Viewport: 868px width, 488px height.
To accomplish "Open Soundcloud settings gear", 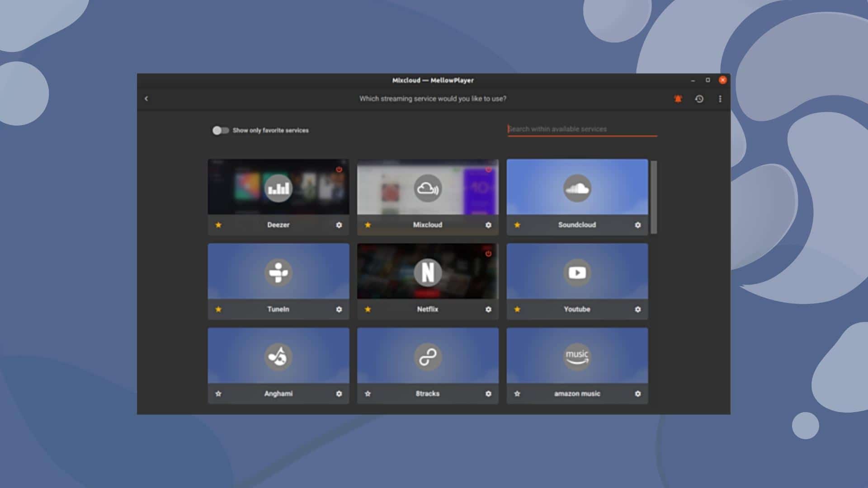I will tap(638, 225).
